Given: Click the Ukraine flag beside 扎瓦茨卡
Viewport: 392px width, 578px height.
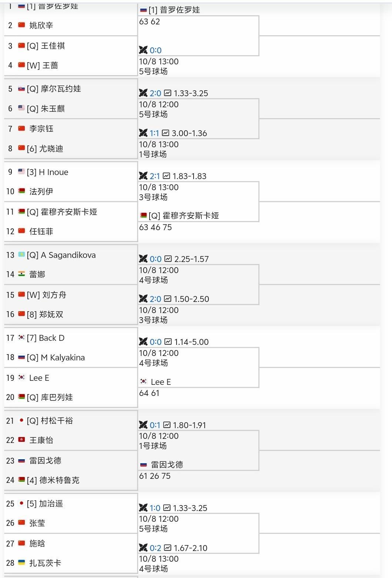Looking at the screenshot, I should click(x=21, y=563).
